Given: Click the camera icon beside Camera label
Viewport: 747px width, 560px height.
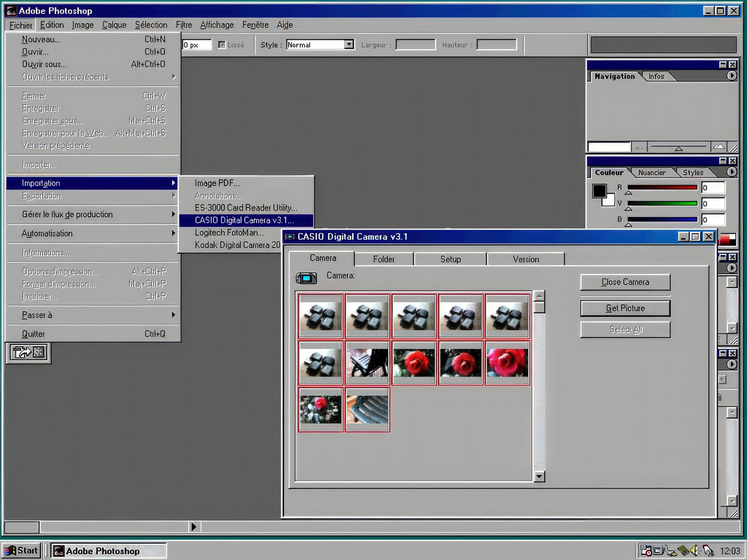Looking at the screenshot, I should [x=306, y=278].
